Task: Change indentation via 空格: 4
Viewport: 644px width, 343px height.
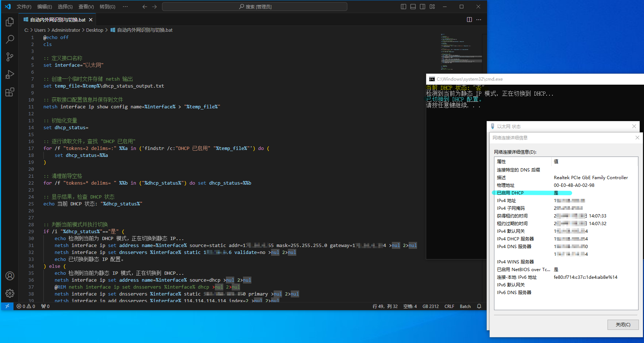Action: click(410, 306)
